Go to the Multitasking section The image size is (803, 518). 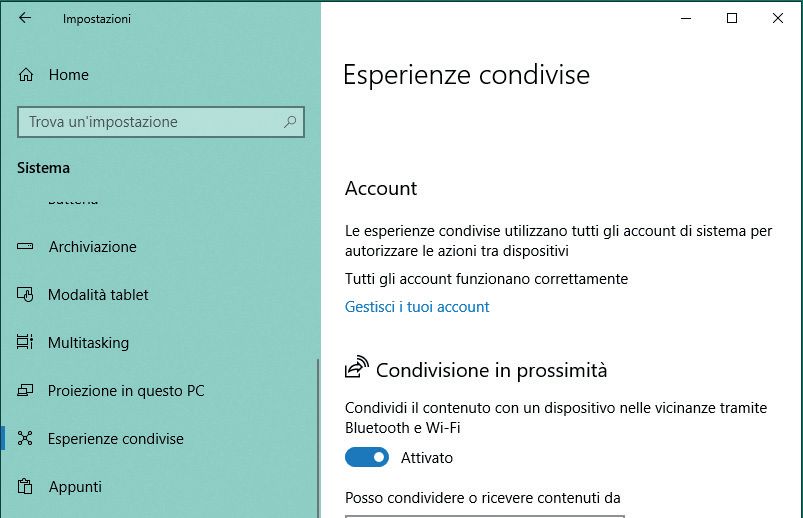pos(89,342)
